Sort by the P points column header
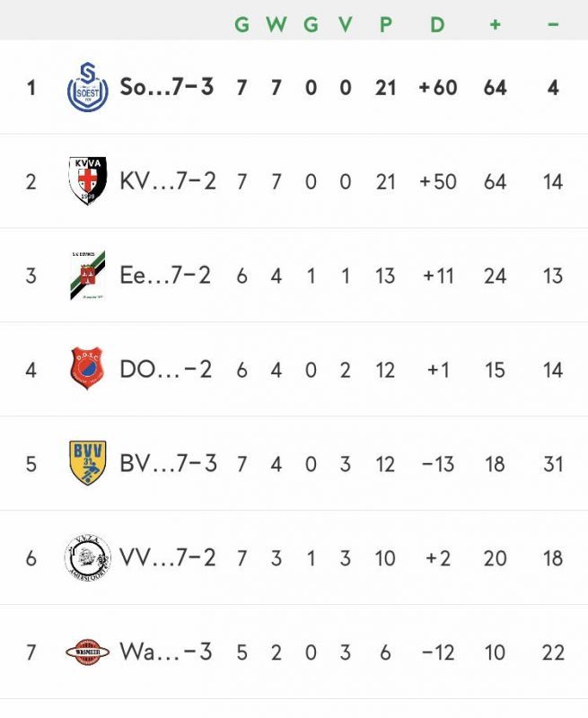Image resolution: width=588 pixels, height=718 pixels. [386, 24]
